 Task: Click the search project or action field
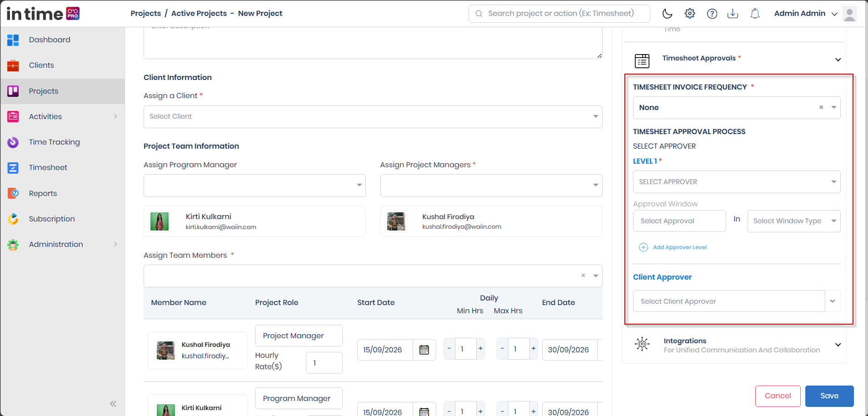pos(559,14)
